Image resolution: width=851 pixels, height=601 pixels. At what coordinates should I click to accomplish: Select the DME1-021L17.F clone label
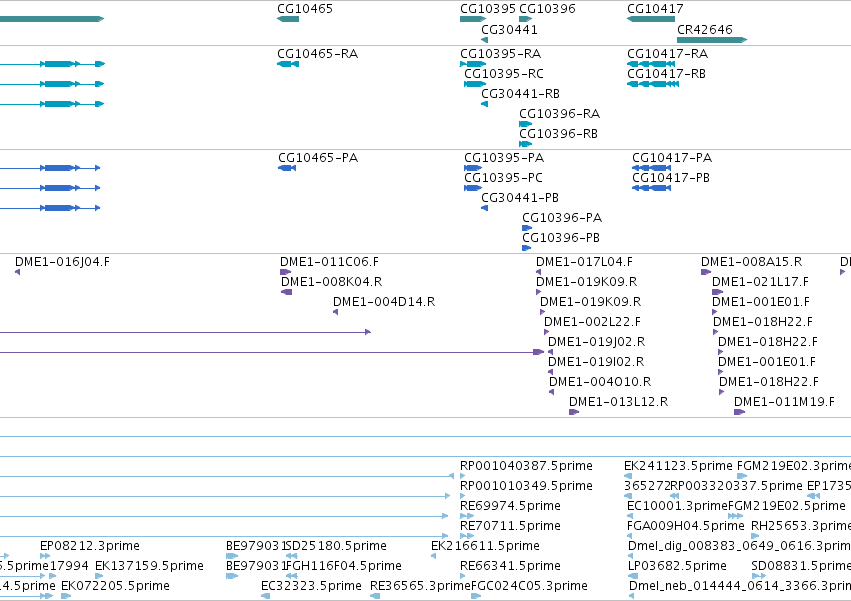(760, 282)
